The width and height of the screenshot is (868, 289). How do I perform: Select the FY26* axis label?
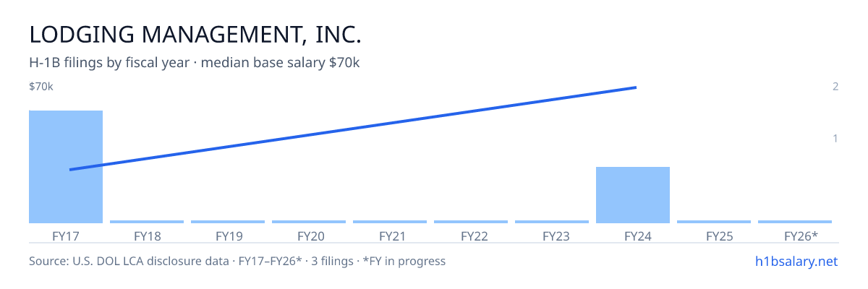coord(795,236)
